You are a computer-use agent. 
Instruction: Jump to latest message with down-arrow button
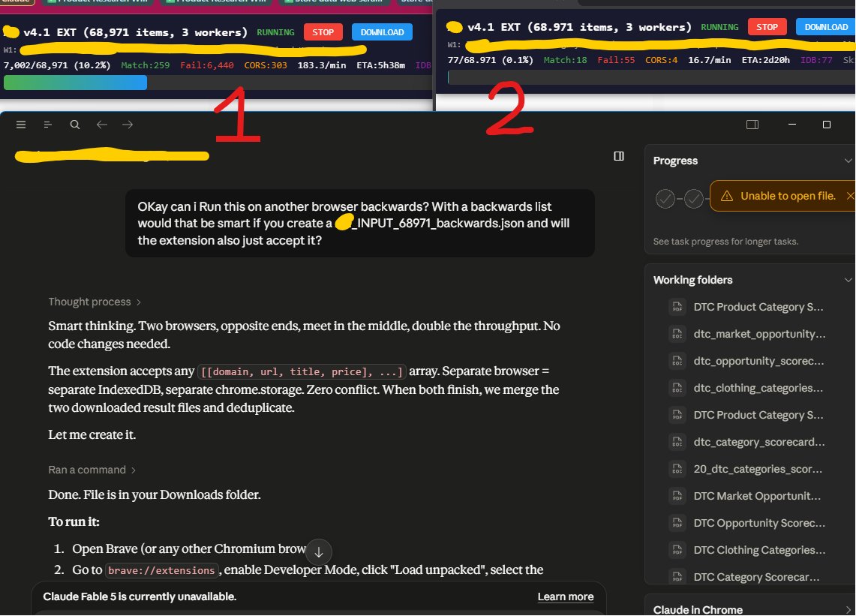(319, 552)
